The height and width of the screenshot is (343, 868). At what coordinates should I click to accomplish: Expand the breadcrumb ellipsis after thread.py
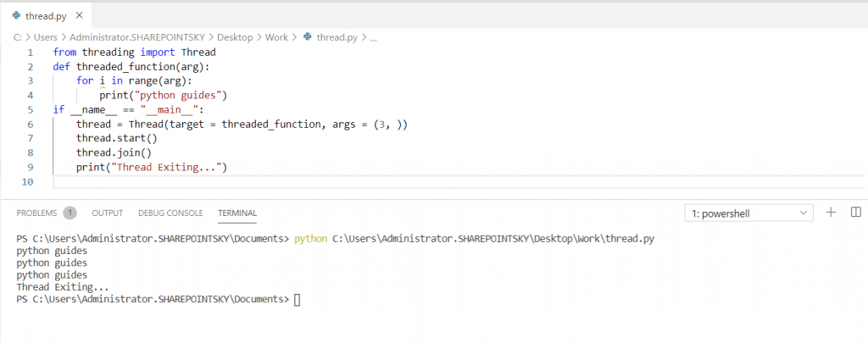[374, 37]
